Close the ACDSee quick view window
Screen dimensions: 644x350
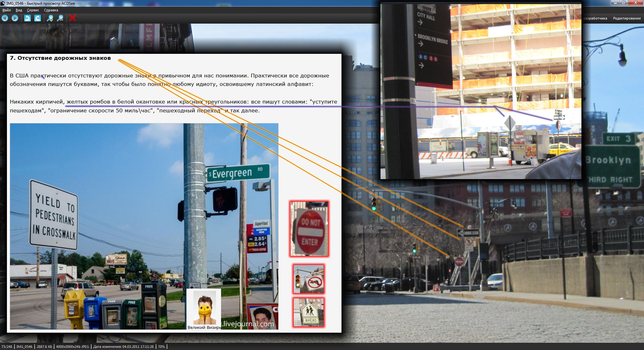point(635,3)
